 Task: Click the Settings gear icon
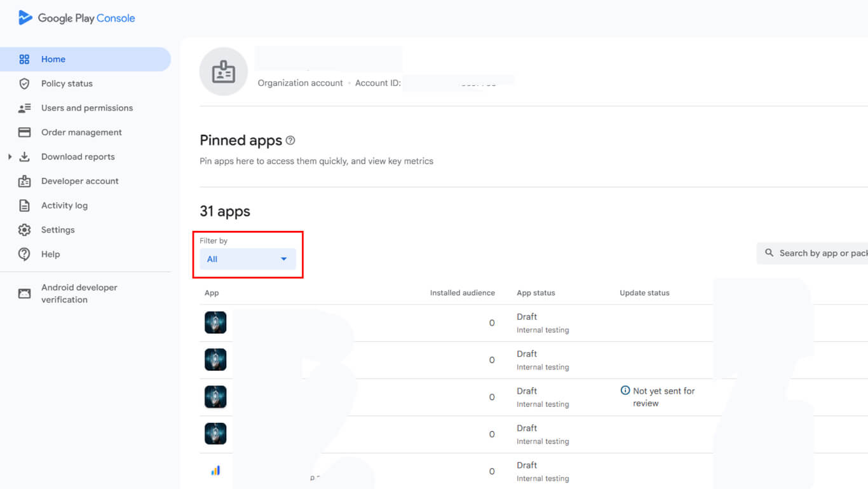pos(24,230)
